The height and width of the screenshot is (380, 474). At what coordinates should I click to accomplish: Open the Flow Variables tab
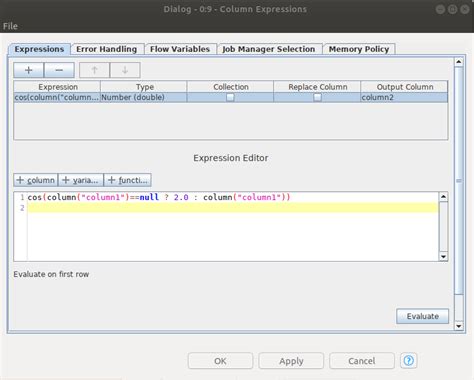pyautogui.click(x=180, y=49)
